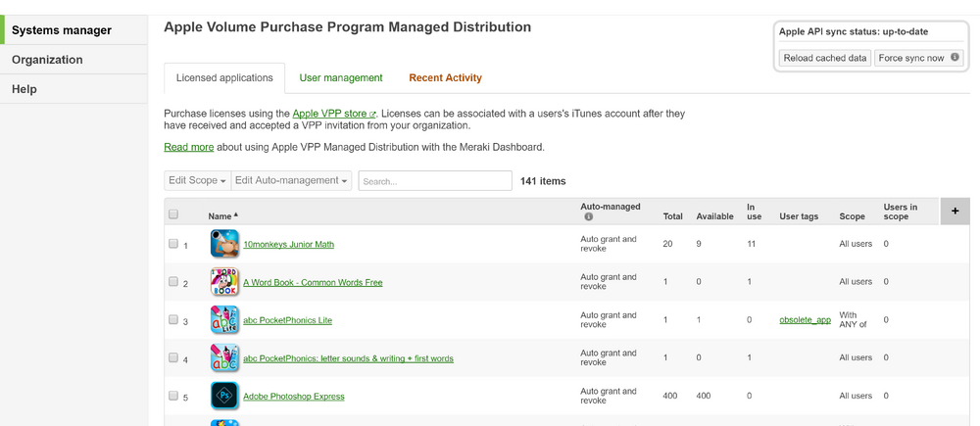Click the Reload cached data button
980x426 pixels.
point(825,58)
